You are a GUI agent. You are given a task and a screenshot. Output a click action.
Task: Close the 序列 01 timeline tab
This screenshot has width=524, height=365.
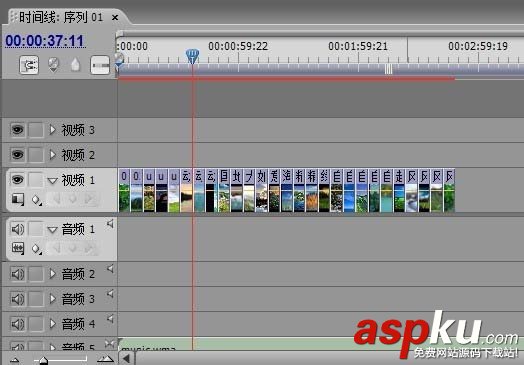[115, 17]
